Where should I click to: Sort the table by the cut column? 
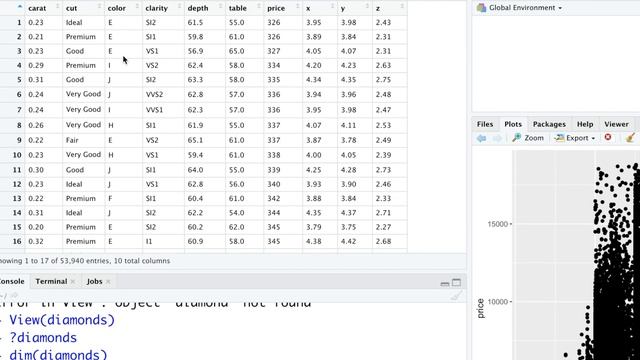pos(83,8)
